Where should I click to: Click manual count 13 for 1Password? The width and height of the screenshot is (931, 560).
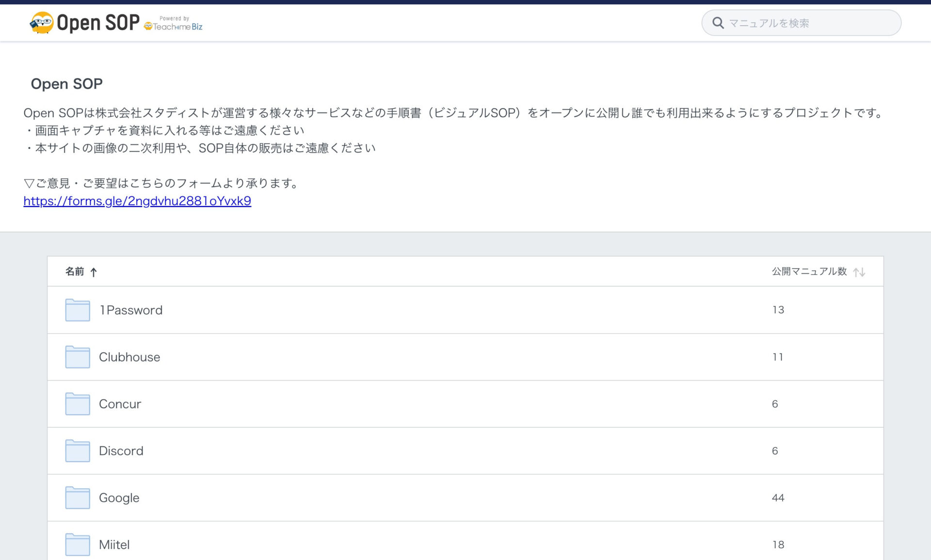click(778, 310)
